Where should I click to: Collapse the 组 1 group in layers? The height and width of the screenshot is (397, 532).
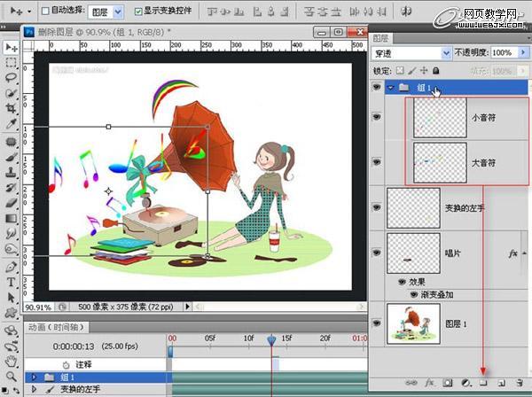tap(391, 88)
